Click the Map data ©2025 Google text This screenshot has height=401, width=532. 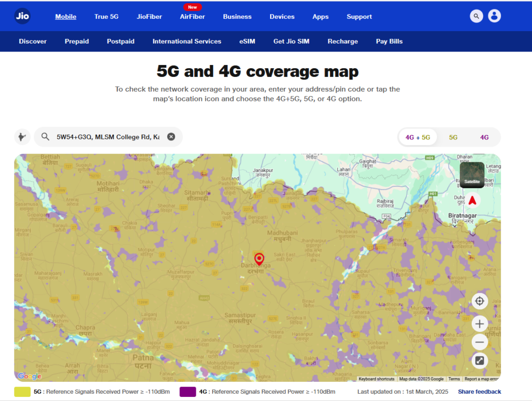click(x=421, y=379)
